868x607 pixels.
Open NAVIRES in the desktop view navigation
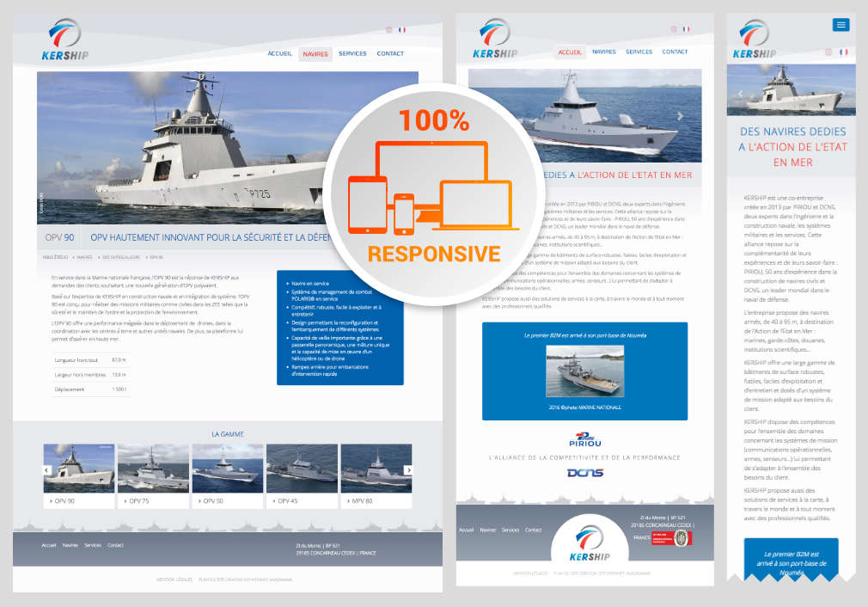click(315, 53)
